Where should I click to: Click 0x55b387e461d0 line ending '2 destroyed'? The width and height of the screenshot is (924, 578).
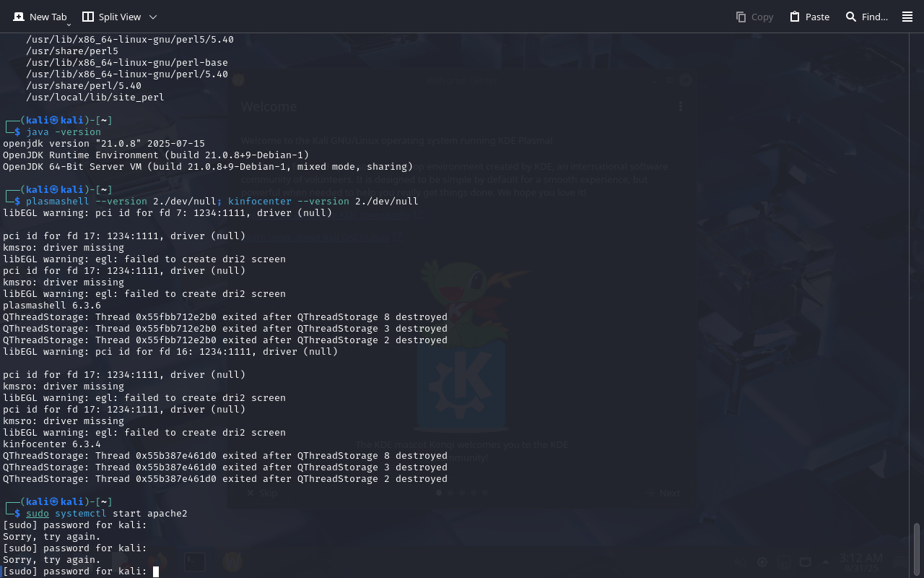point(225,479)
